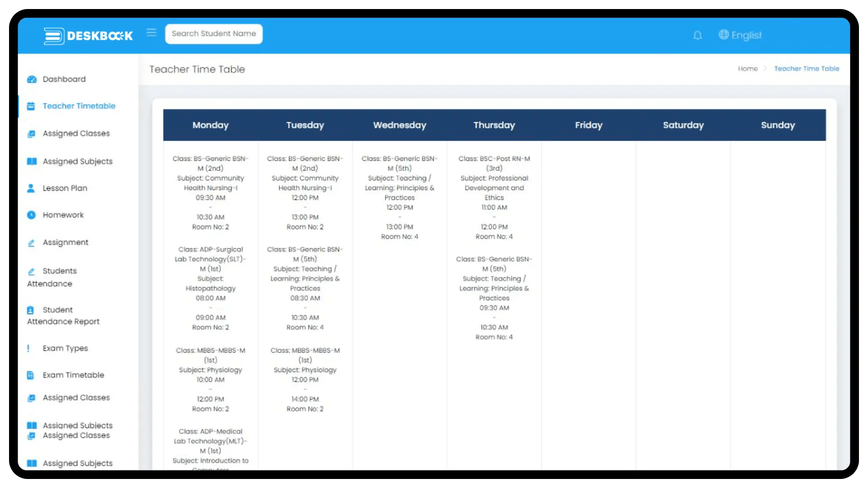Click the Exam Timetable document icon

point(30,375)
